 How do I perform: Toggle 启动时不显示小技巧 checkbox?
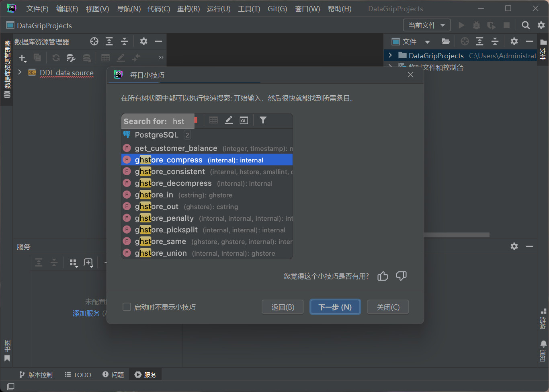pyautogui.click(x=127, y=307)
